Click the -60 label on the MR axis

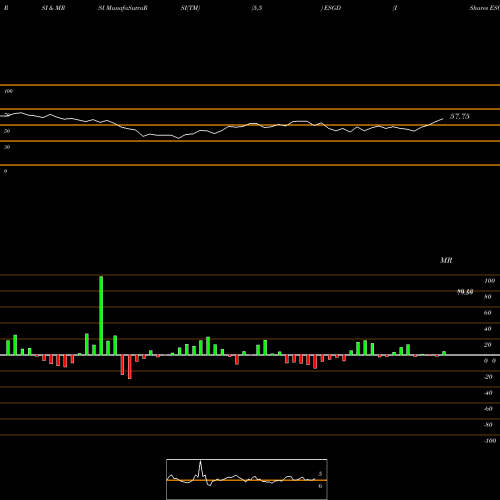coord(488,409)
